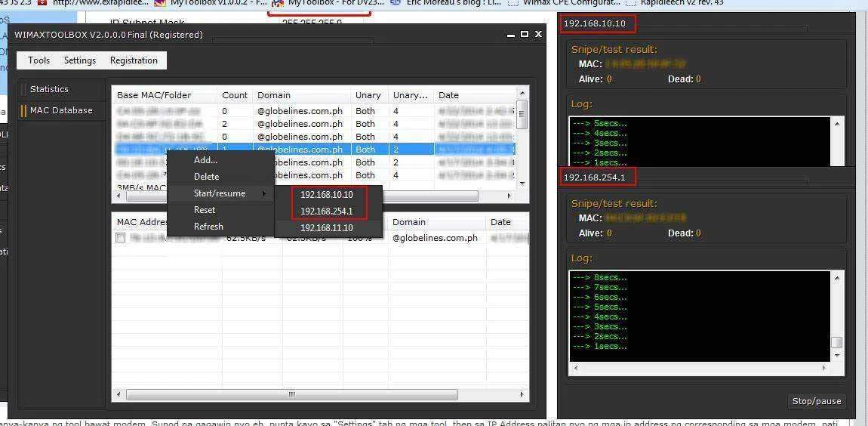Image resolution: width=868 pixels, height=426 pixels.
Task: Expand the Start/resume submenu arrow
Action: 263,193
